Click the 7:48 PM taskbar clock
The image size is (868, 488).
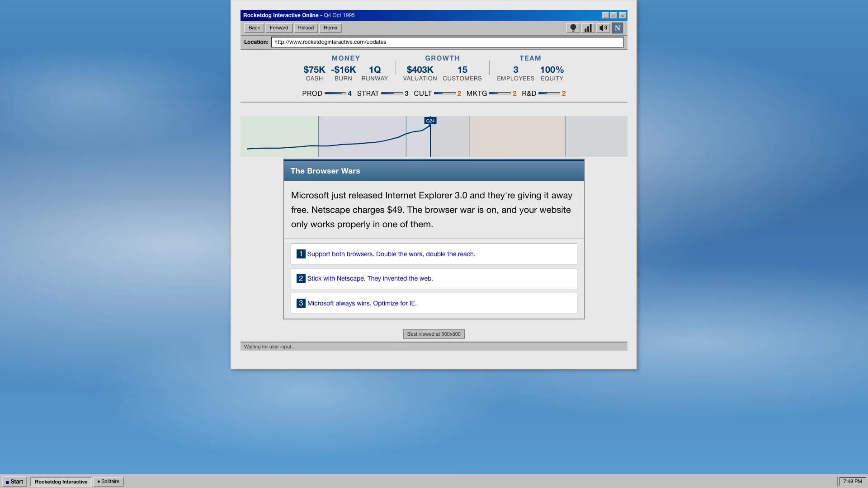pyautogui.click(x=853, y=482)
